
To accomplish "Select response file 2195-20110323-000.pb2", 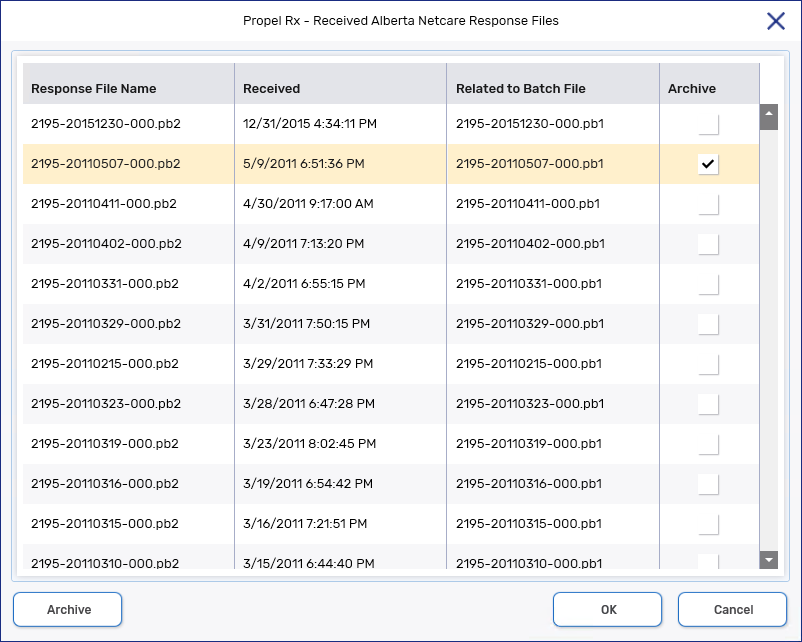I will [x=106, y=404].
